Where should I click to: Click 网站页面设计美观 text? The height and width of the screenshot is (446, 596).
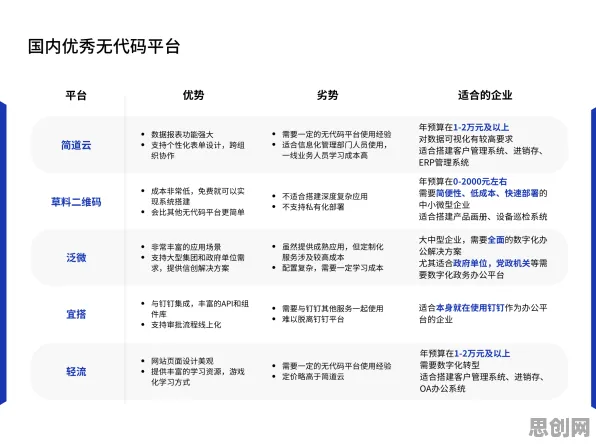(x=182, y=361)
